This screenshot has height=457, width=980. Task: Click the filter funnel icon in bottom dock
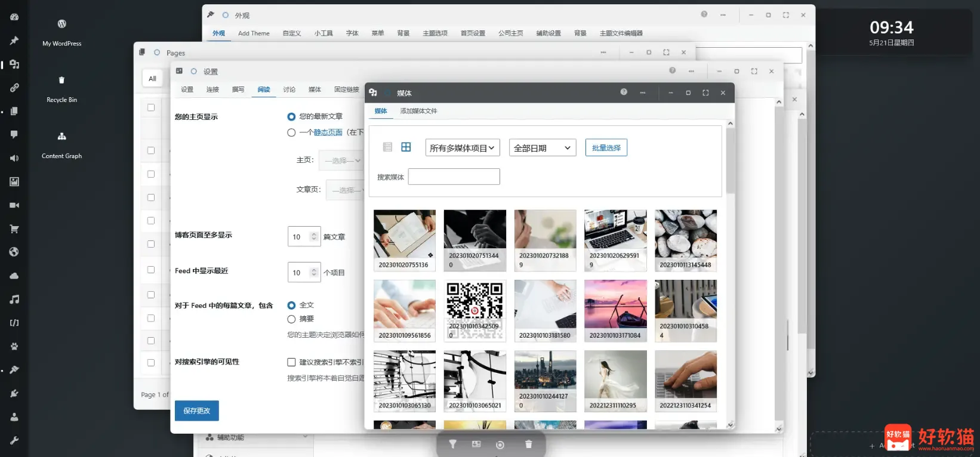pyautogui.click(x=453, y=444)
